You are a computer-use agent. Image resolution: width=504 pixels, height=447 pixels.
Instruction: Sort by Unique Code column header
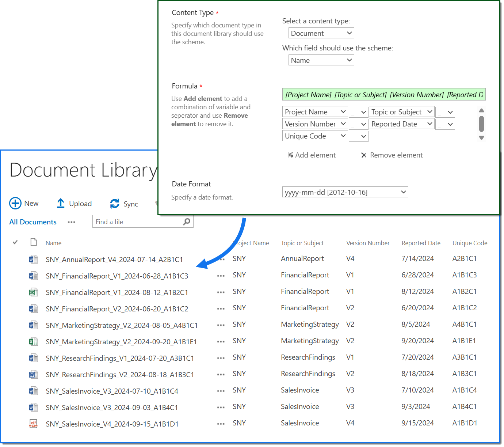pos(470,243)
